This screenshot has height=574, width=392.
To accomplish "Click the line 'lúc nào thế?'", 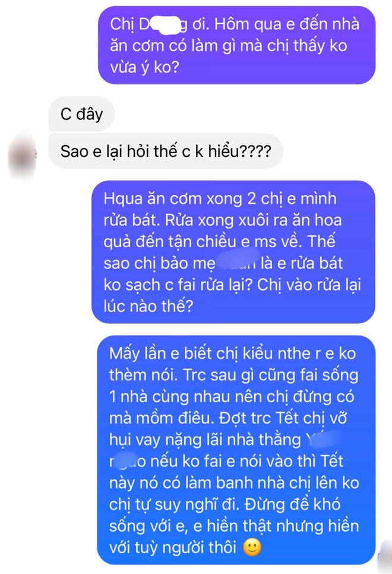I will pyautogui.click(x=148, y=306).
